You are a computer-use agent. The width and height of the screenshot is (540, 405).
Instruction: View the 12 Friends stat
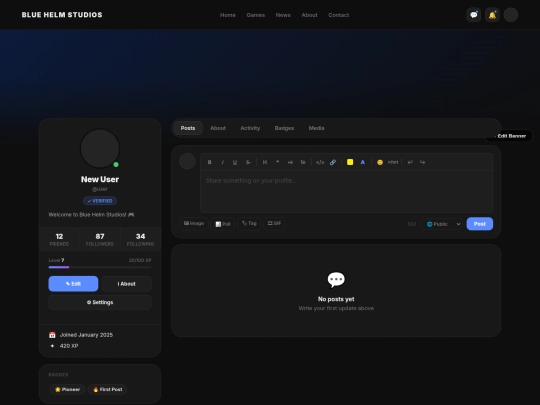(59, 239)
